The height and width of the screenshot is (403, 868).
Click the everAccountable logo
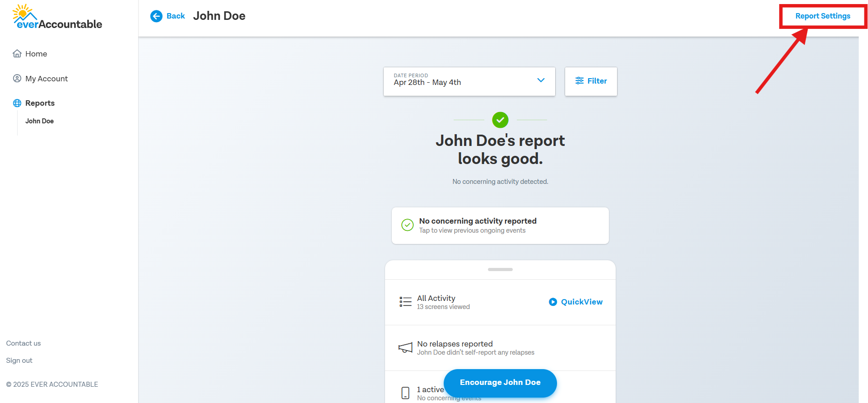(x=57, y=17)
